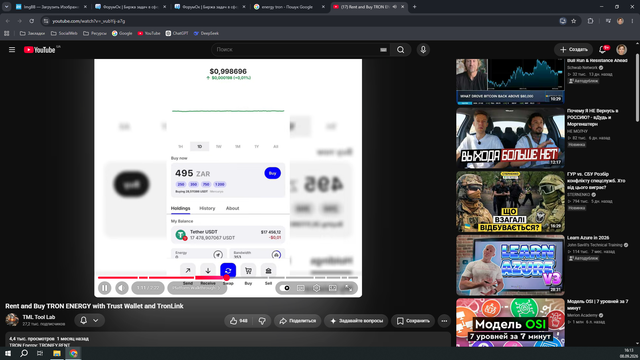Open TML Tool Lab channel avatar
This screenshot has height=360, width=640.
coord(12,320)
